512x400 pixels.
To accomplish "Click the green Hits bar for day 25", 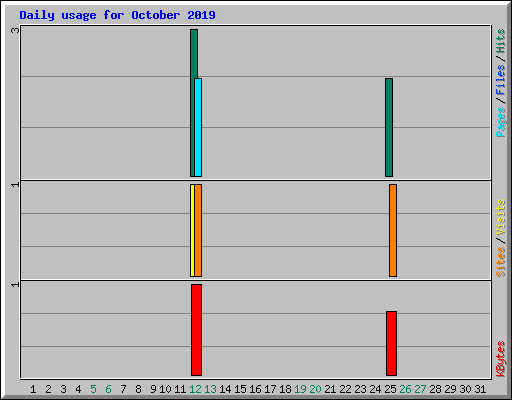I will 389,127.
